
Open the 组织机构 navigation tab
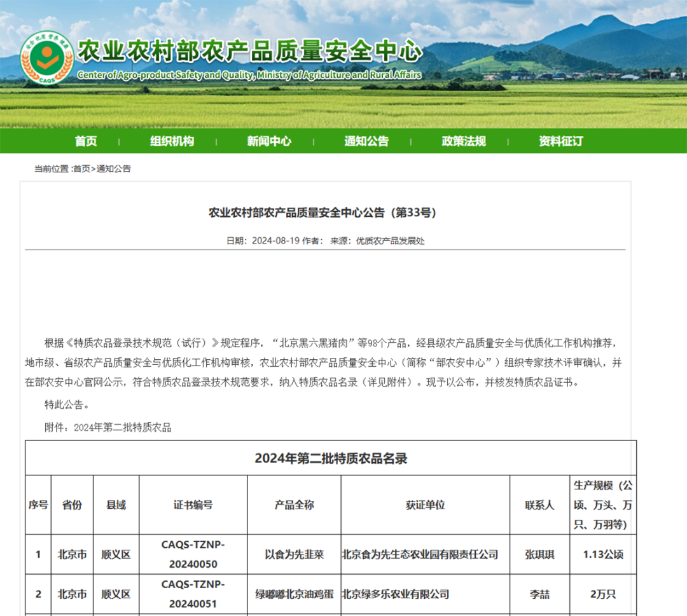click(x=172, y=141)
